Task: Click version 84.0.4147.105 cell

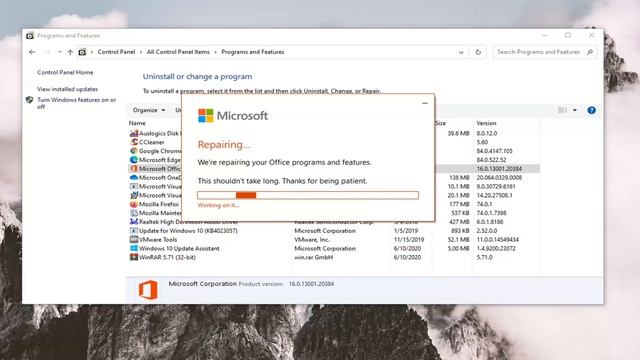Action: coord(494,151)
